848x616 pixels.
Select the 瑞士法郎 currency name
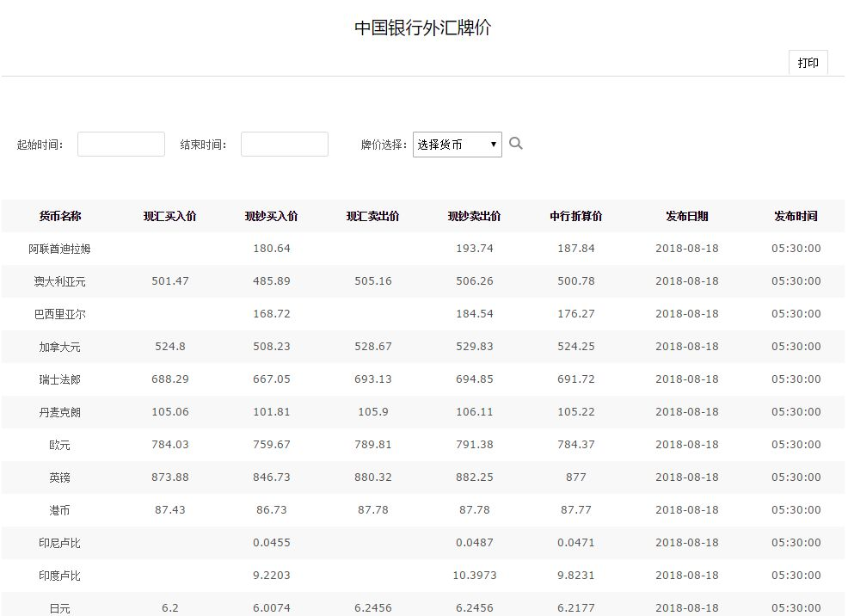(x=60, y=379)
